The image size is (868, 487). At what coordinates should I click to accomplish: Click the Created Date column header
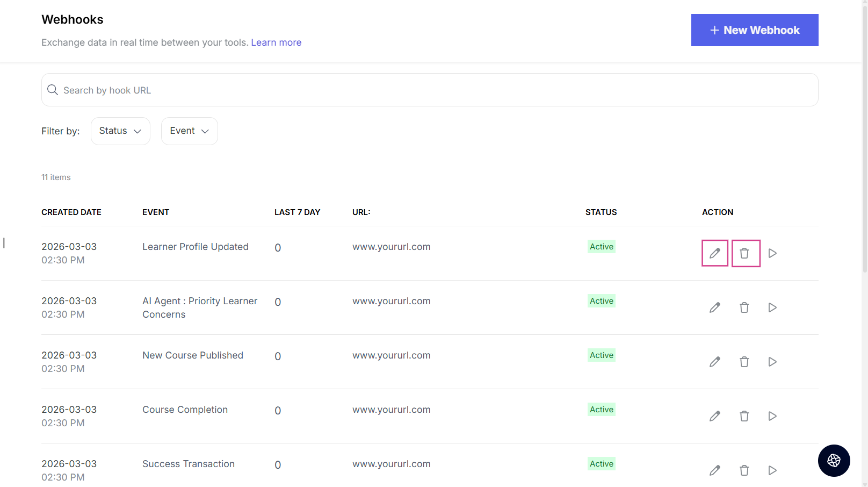click(71, 212)
